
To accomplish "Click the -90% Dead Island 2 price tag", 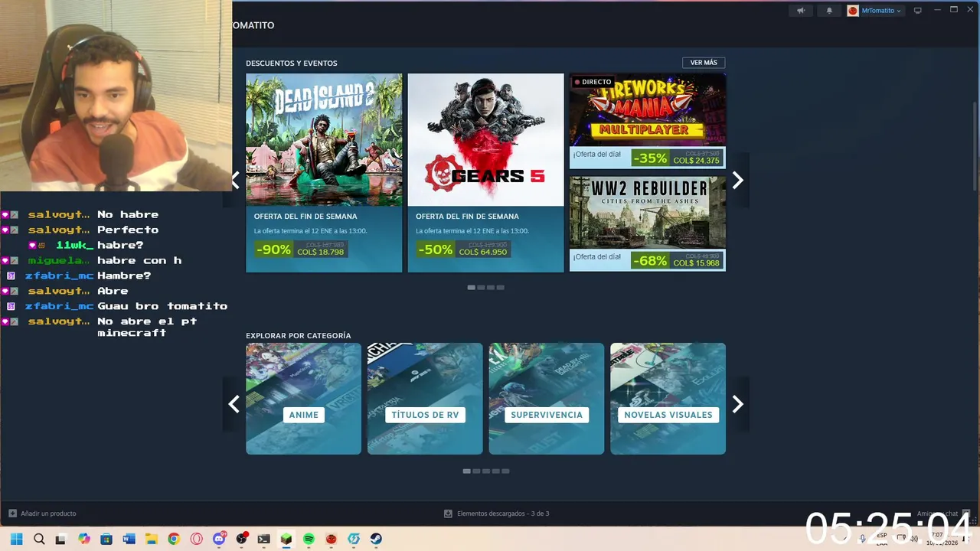I will (x=301, y=249).
